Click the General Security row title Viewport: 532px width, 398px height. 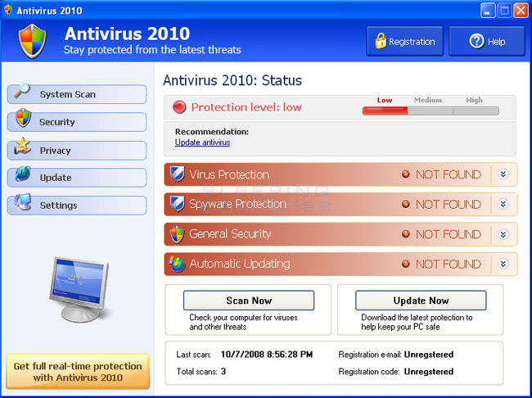[x=230, y=234]
